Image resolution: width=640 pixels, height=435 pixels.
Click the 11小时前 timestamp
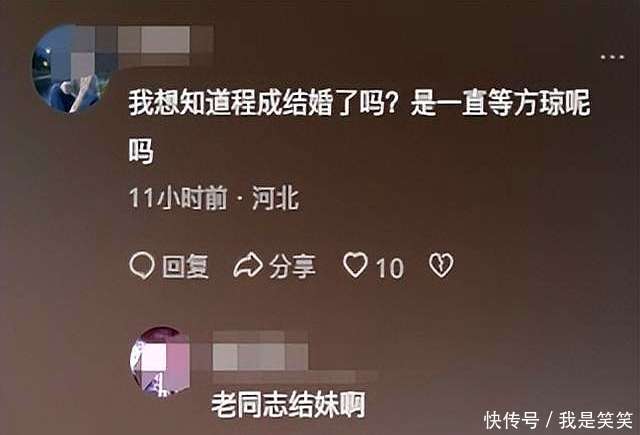click(178, 198)
